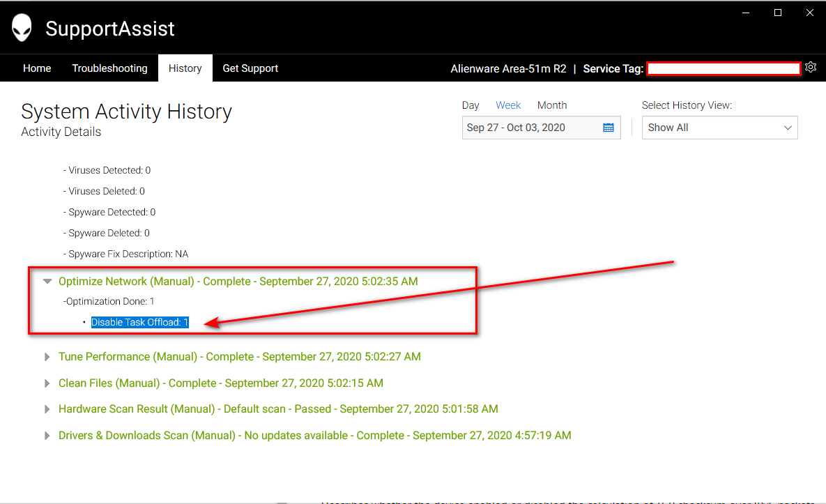
Task: Click the Viruses Detected: 0 line
Action: point(107,170)
